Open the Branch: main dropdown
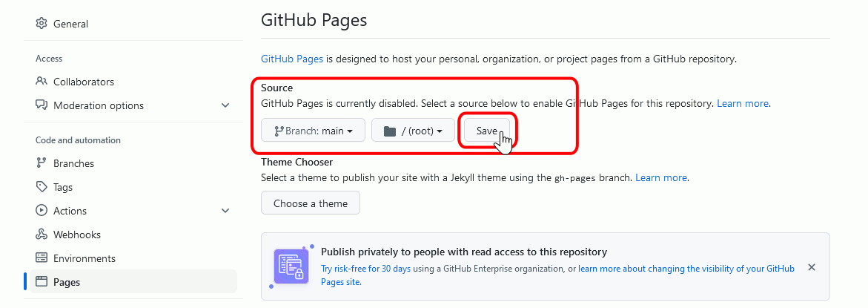 point(314,131)
